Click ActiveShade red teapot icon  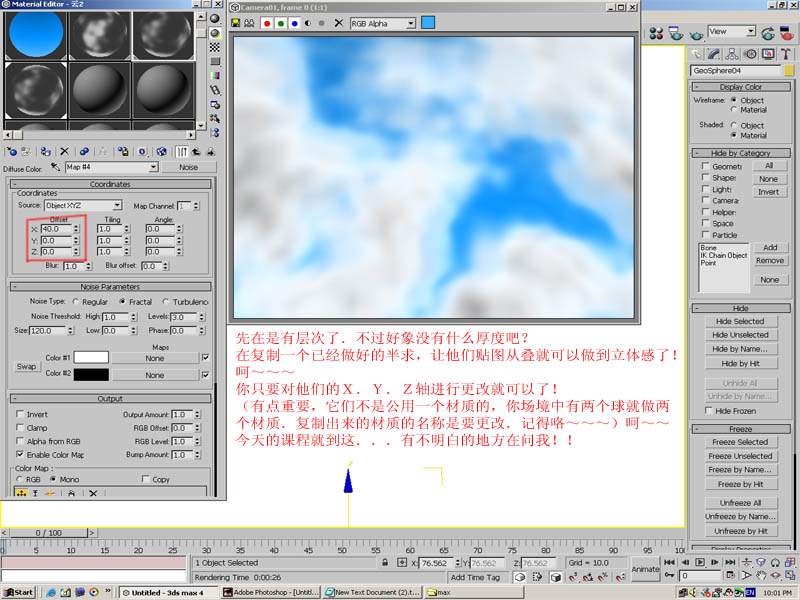pos(787,34)
